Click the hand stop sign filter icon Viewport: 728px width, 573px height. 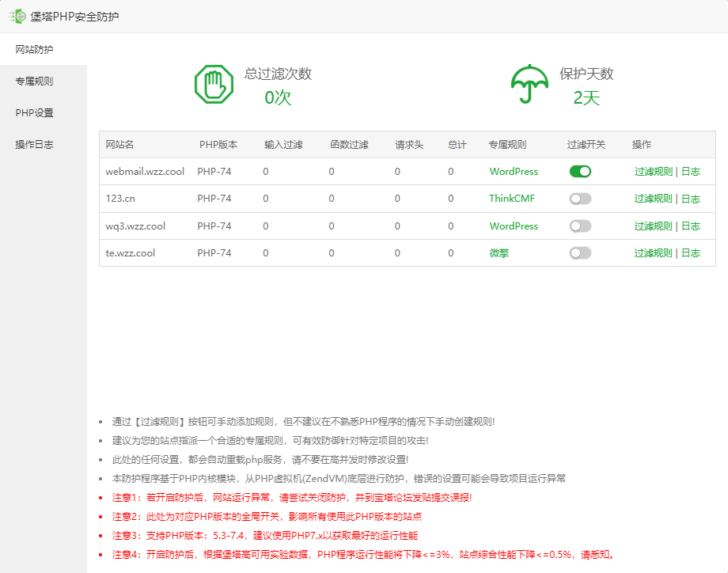pyautogui.click(x=214, y=84)
